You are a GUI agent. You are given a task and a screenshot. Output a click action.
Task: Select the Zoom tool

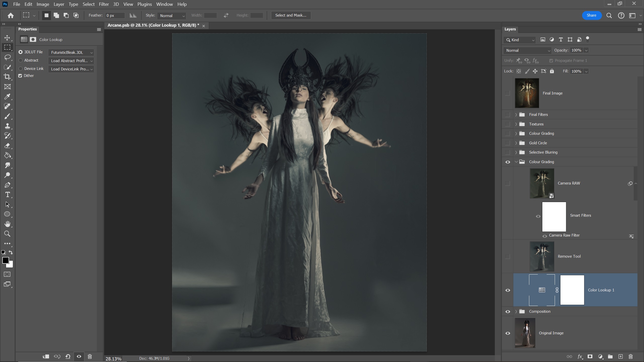7,234
